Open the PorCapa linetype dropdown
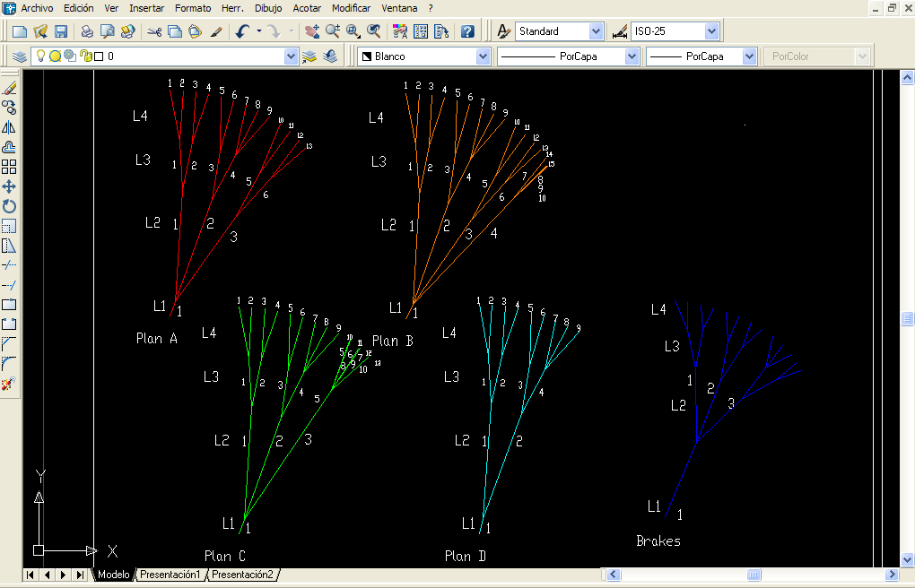 [x=632, y=56]
